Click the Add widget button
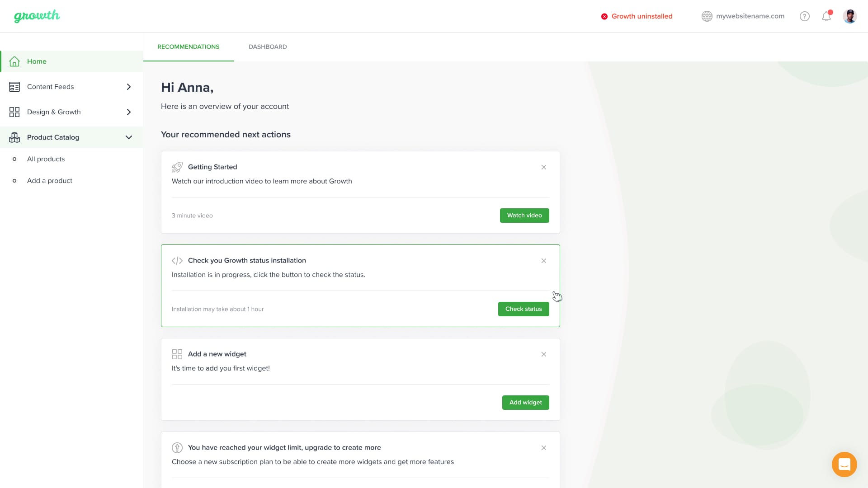This screenshot has width=868, height=488. [x=525, y=403]
